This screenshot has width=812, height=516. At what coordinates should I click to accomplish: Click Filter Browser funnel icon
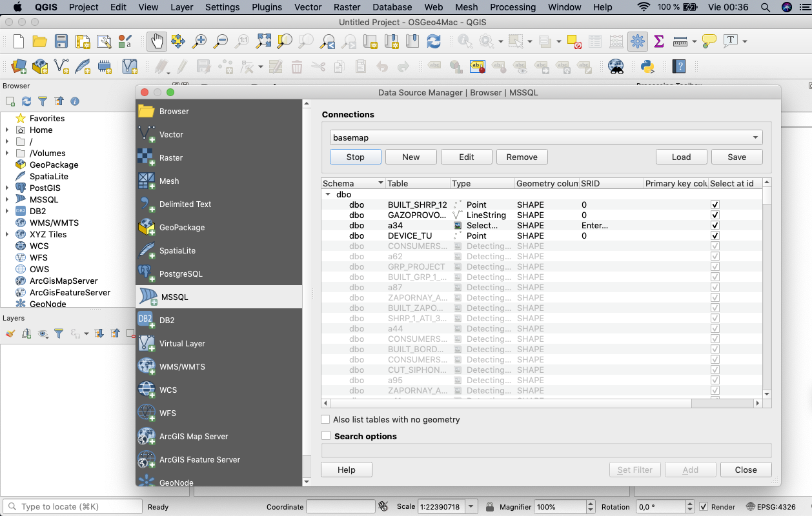tap(43, 101)
